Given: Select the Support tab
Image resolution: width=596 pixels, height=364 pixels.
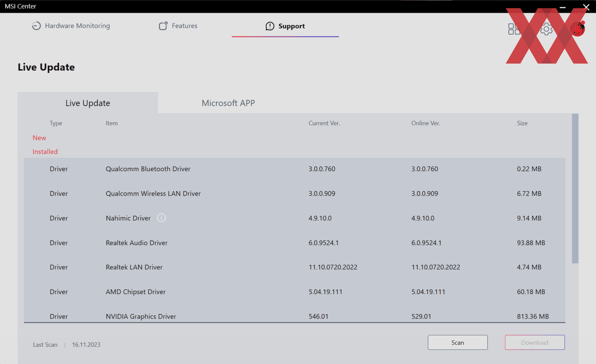Looking at the screenshot, I should pyautogui.click(x=285, y=26).
